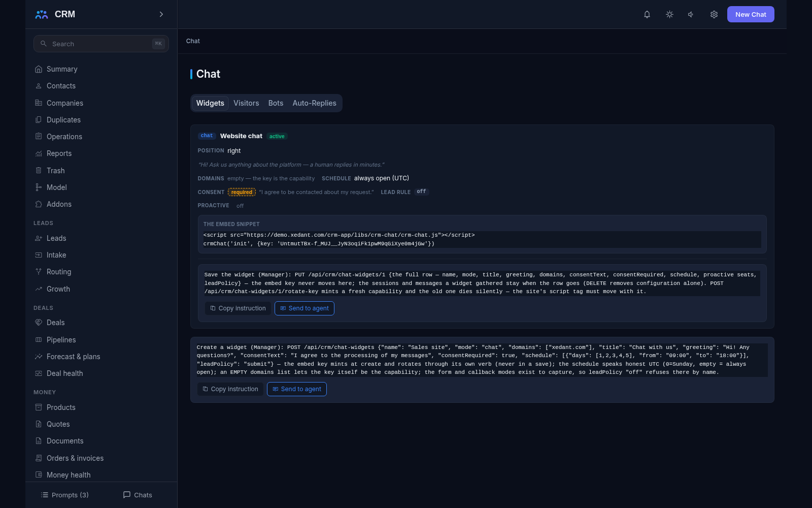Click the New Chat button
The width and height of the screenshot is (812, 508).
tap(751, 14)
